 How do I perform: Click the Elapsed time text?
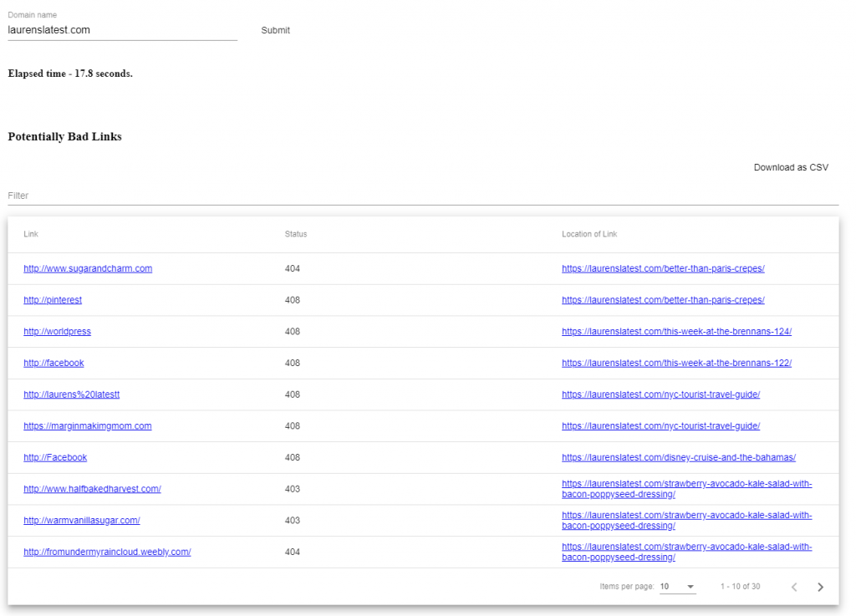(70, 74)
